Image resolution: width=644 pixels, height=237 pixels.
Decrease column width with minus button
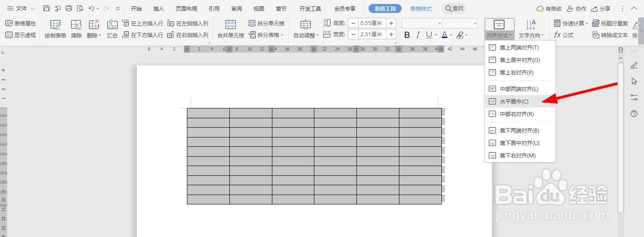353,34
